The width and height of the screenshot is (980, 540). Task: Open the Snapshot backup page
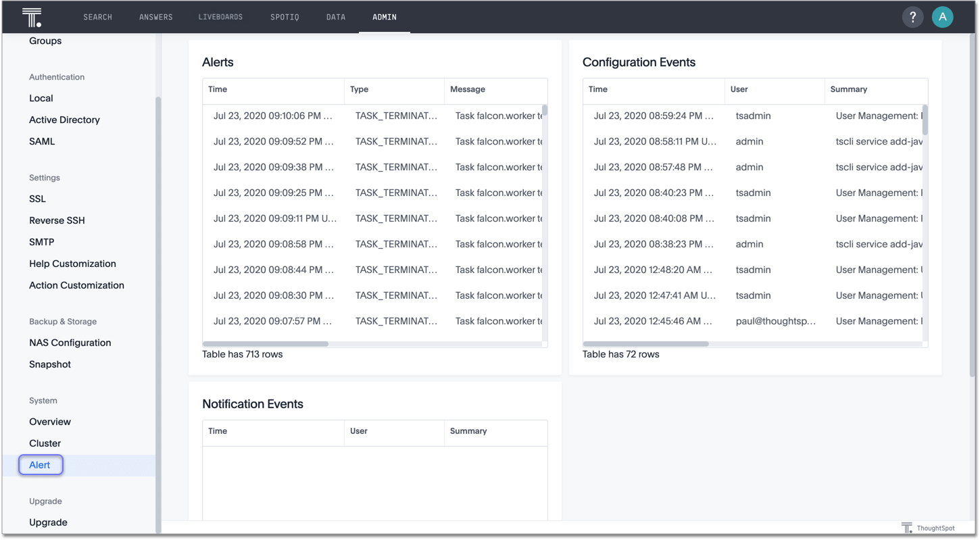(x=50, y=364)
